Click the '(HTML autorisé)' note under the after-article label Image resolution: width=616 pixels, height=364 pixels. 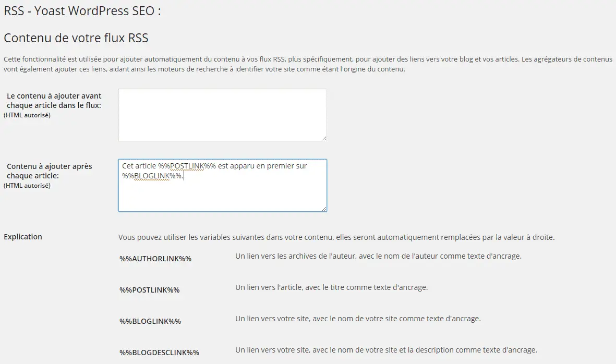pos(27,185)
